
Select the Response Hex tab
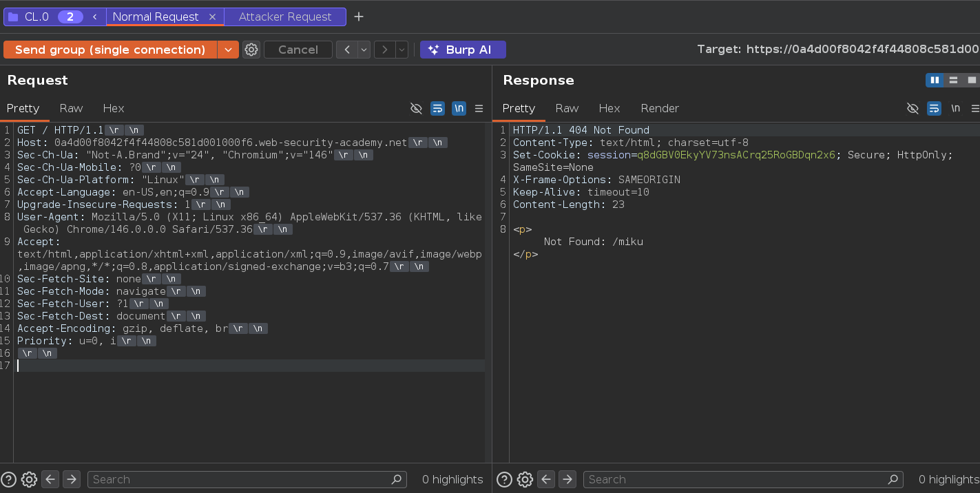click(609, 108)
